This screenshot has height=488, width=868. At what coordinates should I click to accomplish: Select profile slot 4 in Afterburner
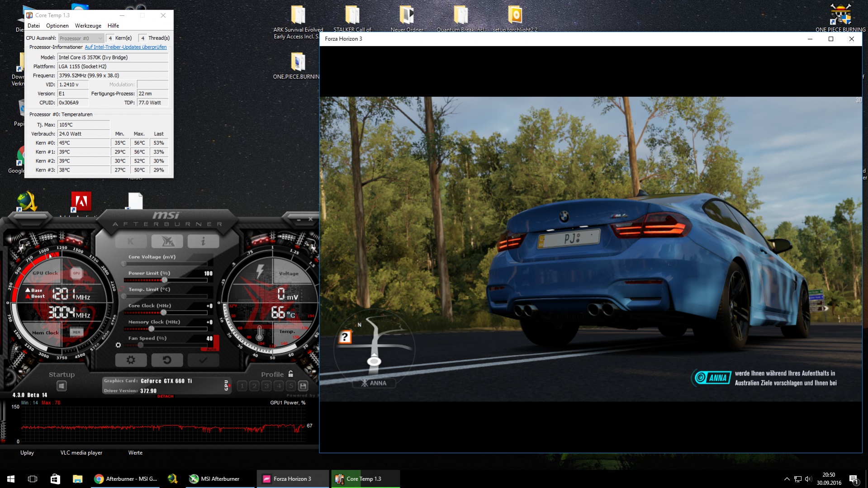click(x=279, y=386)
